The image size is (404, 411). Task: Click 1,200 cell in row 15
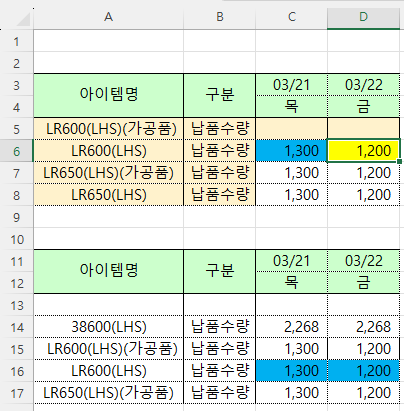(364, 349)
